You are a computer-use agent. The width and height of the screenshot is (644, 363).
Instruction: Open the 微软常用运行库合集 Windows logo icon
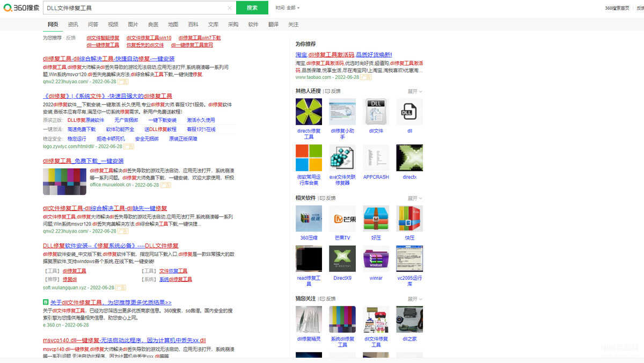[309, 158]
